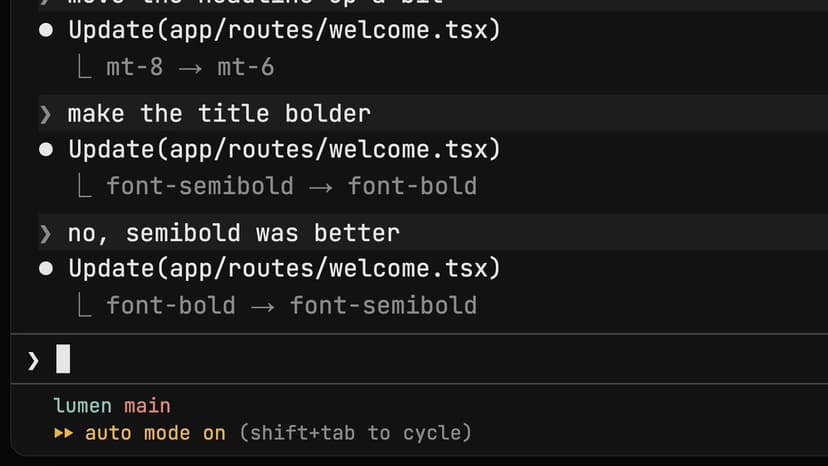Click the tree branch connector before mt-8
The image size is (828, 466).
[84, 67]
